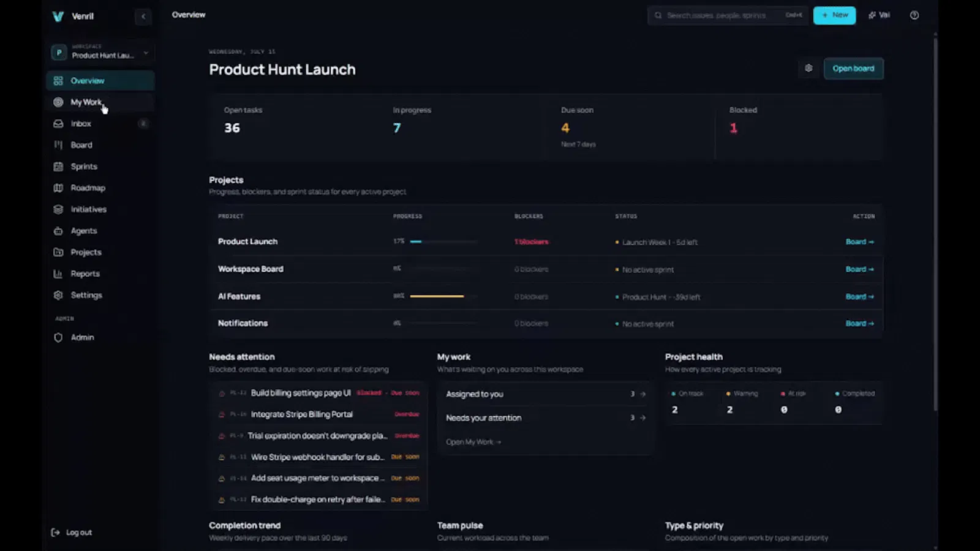Open Board link for Product Launch row

[x=860, y=242]
